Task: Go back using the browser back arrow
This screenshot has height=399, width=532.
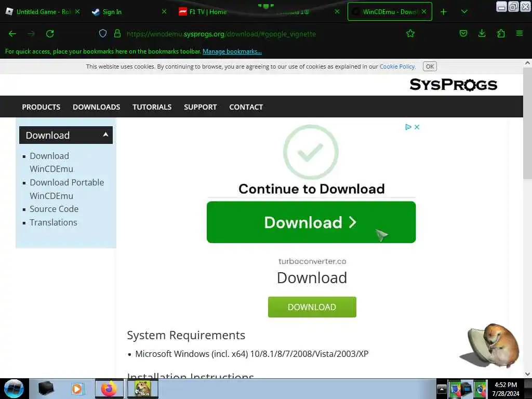Action: click(x=12, y=34)
